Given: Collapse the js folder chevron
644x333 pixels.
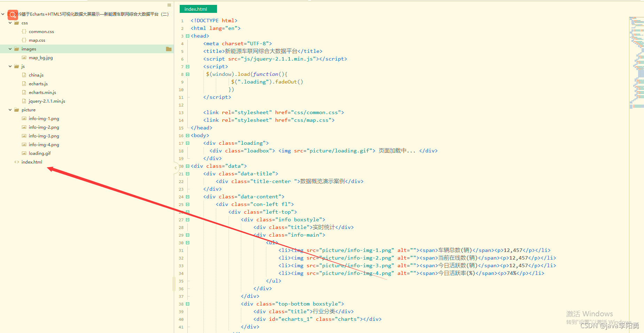Looking at the screenshot, I should (x=10, y=66).
